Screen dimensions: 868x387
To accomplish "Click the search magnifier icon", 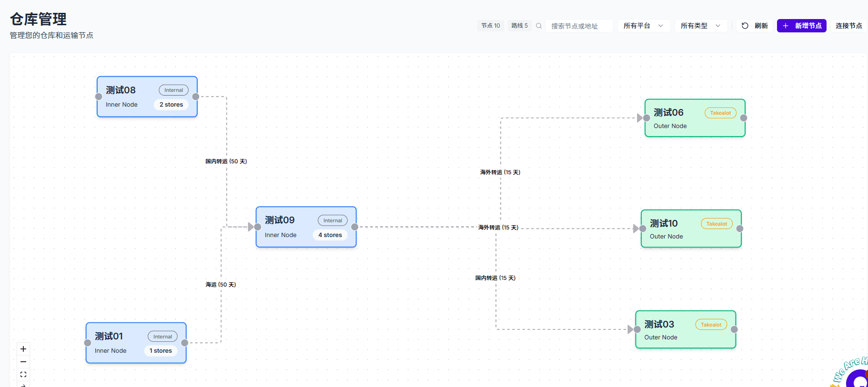I will (x=539, y=26).
